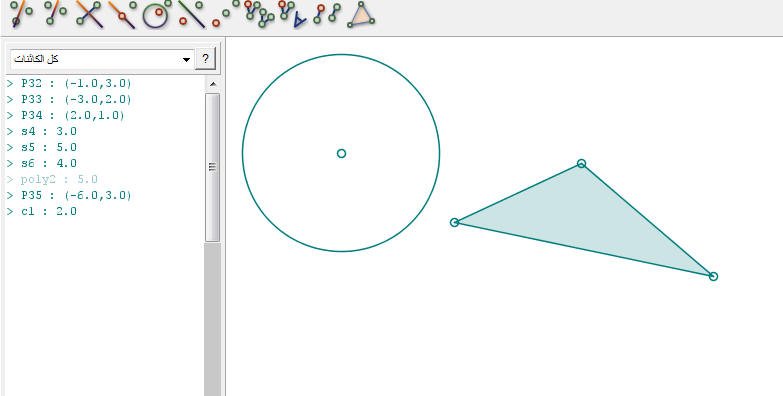Select the crossing lines tool icon
Screen dimensions: 783x396
89,13
